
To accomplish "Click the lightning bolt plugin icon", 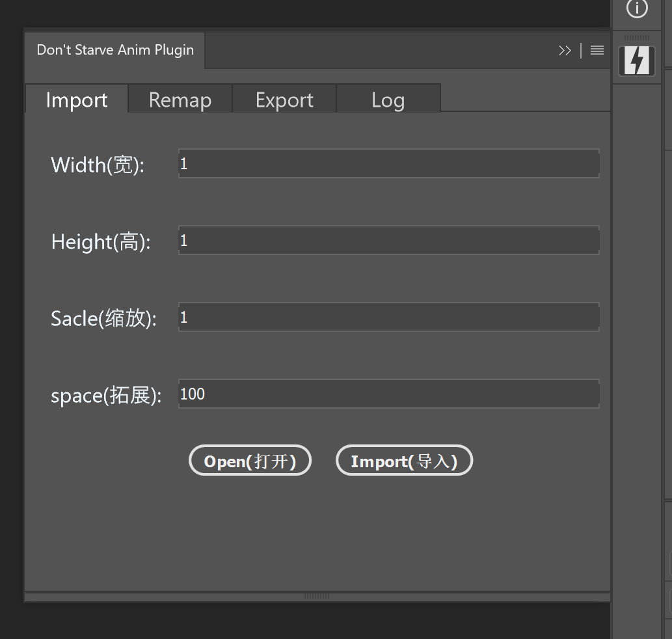I will click(x=637, y=61).
